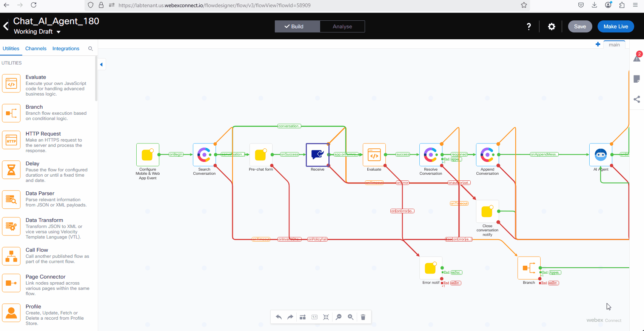Switch to Build mode
Screen dimensions: 644x331
pyautogui.click(x=297, y=26)
